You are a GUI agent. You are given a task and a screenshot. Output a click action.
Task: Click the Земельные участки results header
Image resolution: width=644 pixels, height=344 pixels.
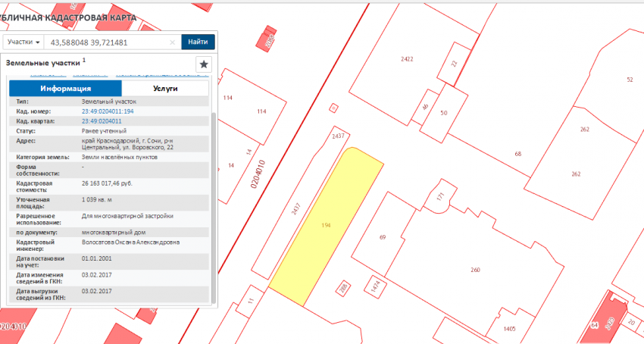coord(42,64)
